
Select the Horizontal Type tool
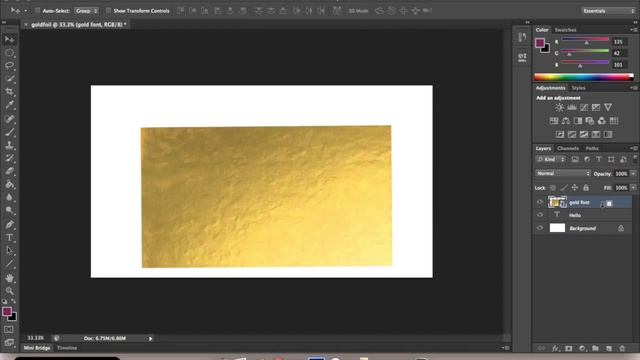click(x=10, y=238)
